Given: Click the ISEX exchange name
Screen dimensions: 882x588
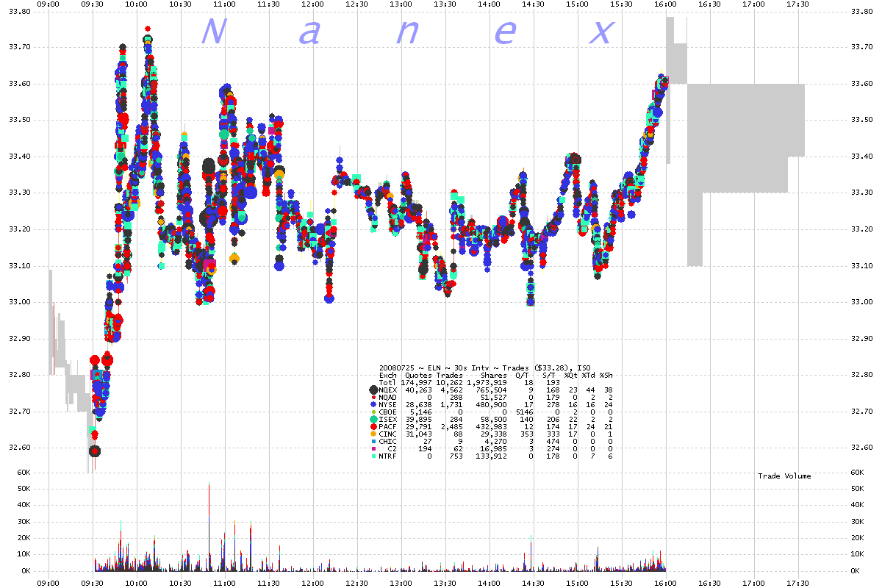Looking at the screenshot, I should click(x=388, y=420).
